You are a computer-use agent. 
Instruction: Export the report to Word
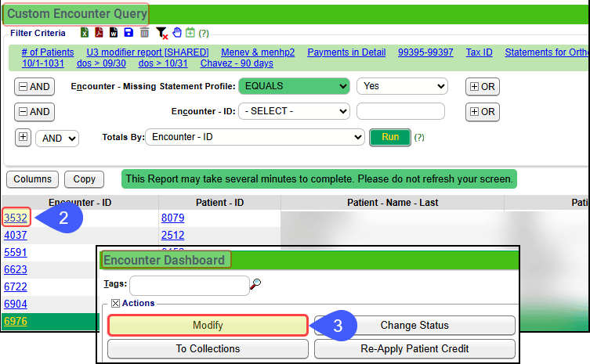(114, 33)
